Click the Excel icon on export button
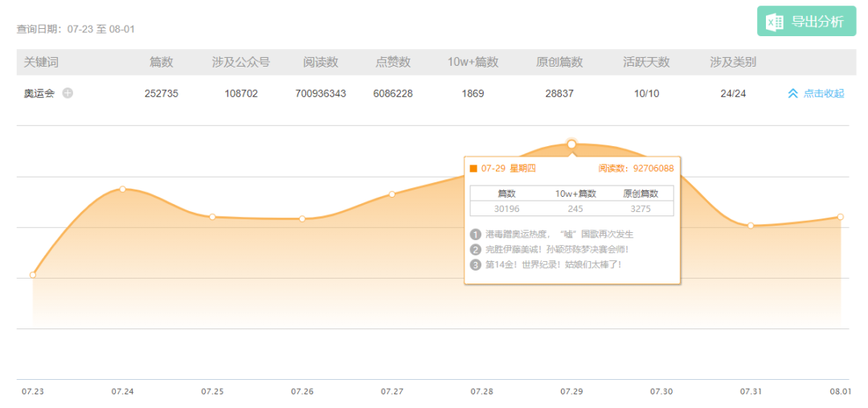 click(774, 22)
